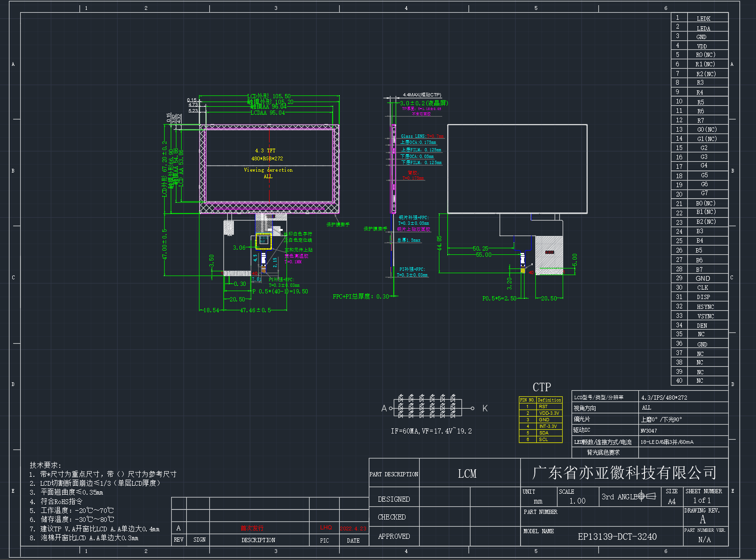756x560 pixels.
Task: Click the 480*RGB*272 resolution text
Action: [x=267, y=158]
